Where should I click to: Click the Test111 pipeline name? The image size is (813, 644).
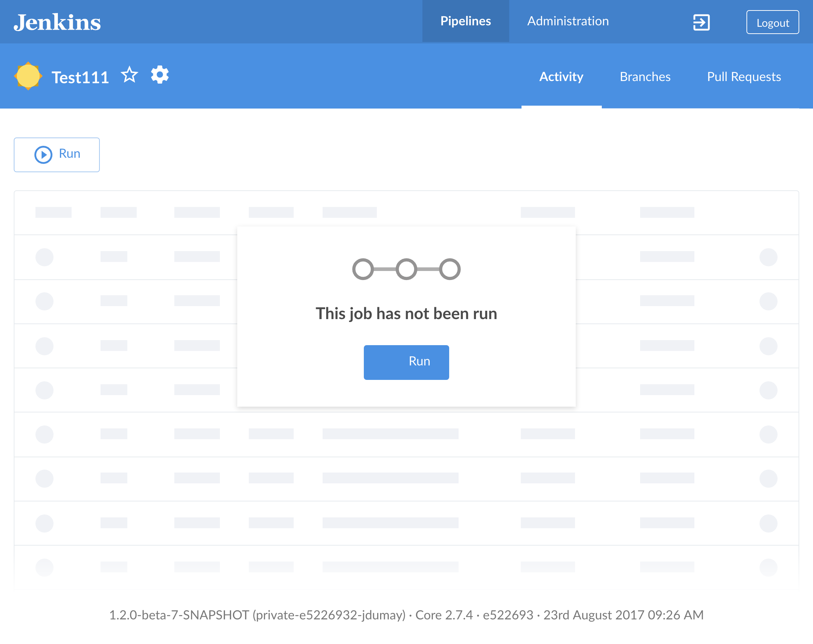[80, 77]
